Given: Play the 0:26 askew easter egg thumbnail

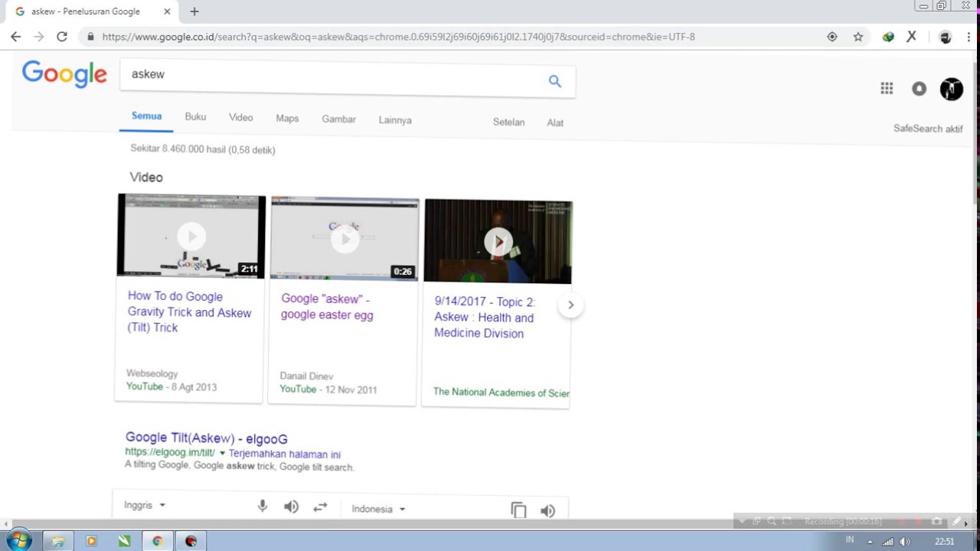Looking at the screenshot, I should (x=345, y=239).
